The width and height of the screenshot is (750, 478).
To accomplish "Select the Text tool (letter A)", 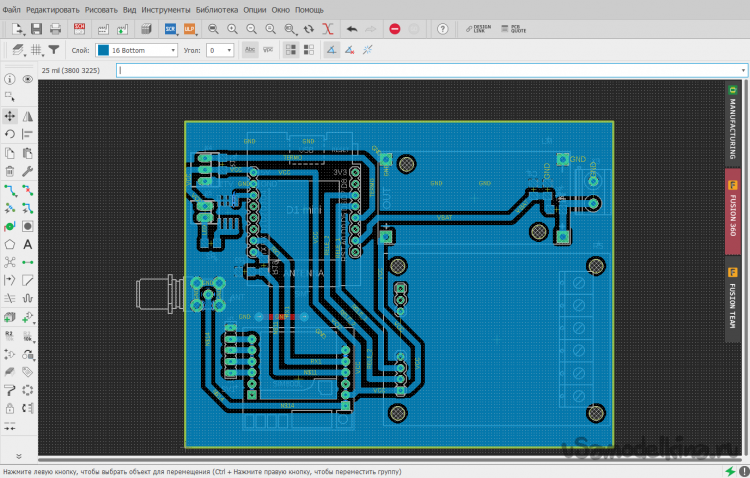I will (x=27, y=244).
